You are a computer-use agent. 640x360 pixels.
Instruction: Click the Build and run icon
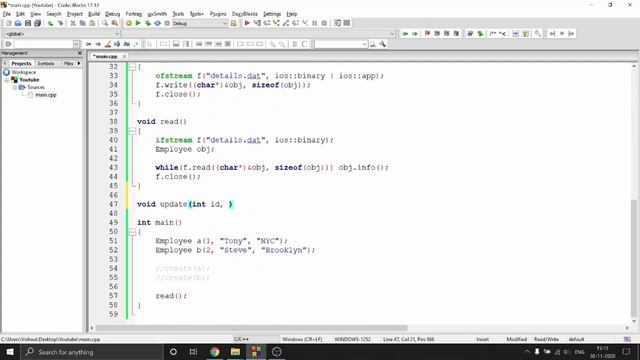[148, 23]
